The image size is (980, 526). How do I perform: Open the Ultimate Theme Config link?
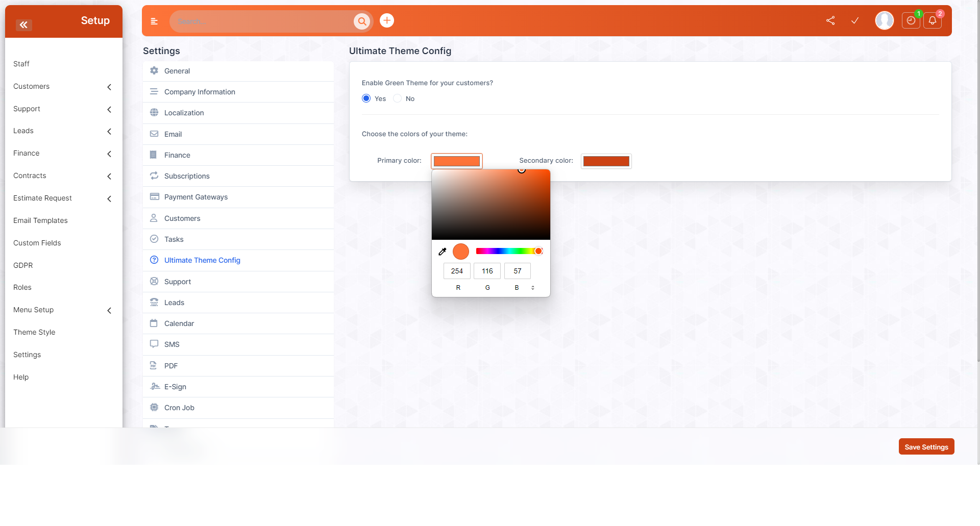click(202, 260)
